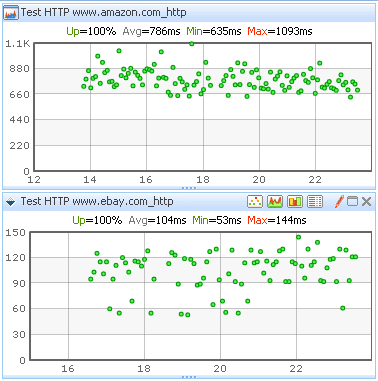Click the '12' x-axis label in amazon chart
The width and height of the screenshot is (378, 381).
point(34,180)
